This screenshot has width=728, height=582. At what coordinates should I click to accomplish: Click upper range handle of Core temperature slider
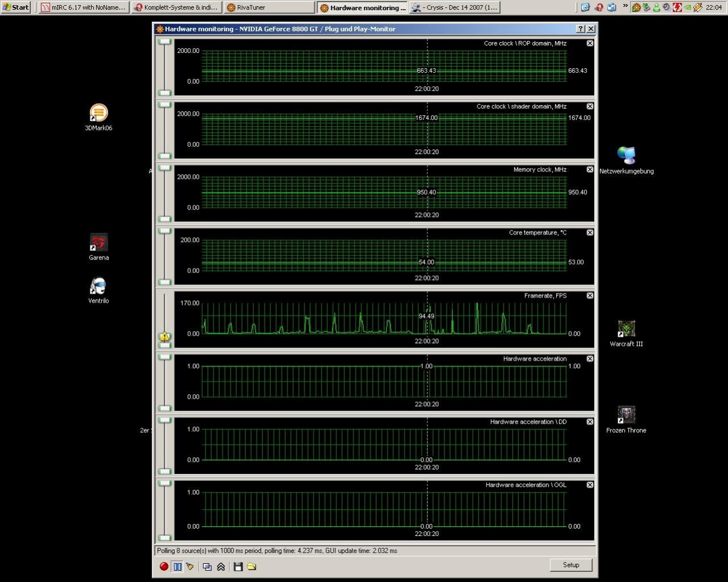(164, 231)
